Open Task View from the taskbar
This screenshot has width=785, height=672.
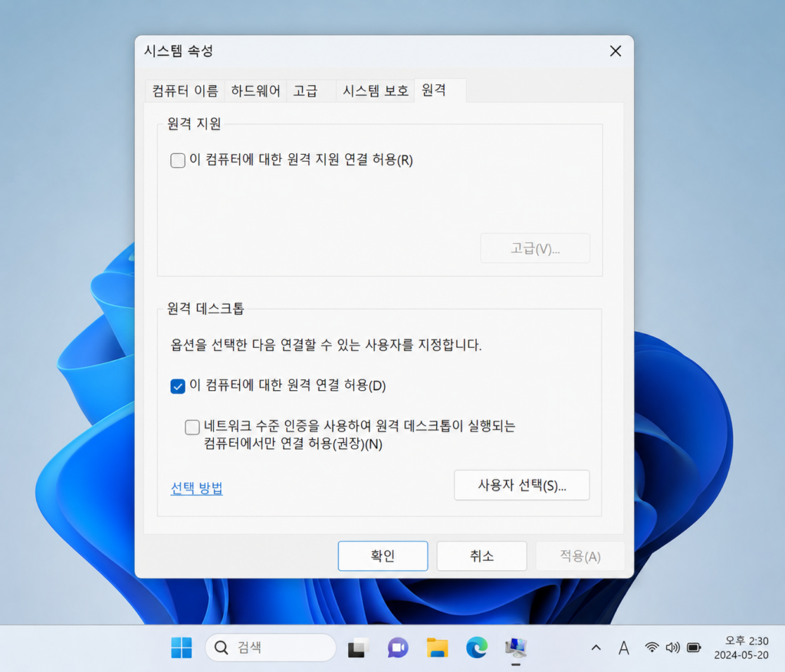coord(357,648)
